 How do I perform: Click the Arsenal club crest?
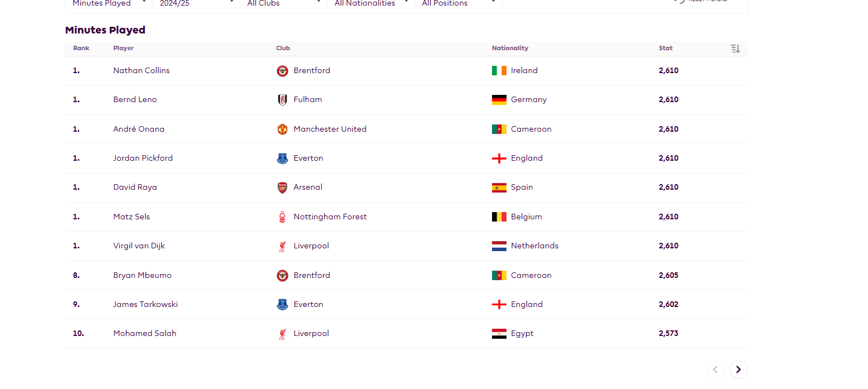(282, 188)
